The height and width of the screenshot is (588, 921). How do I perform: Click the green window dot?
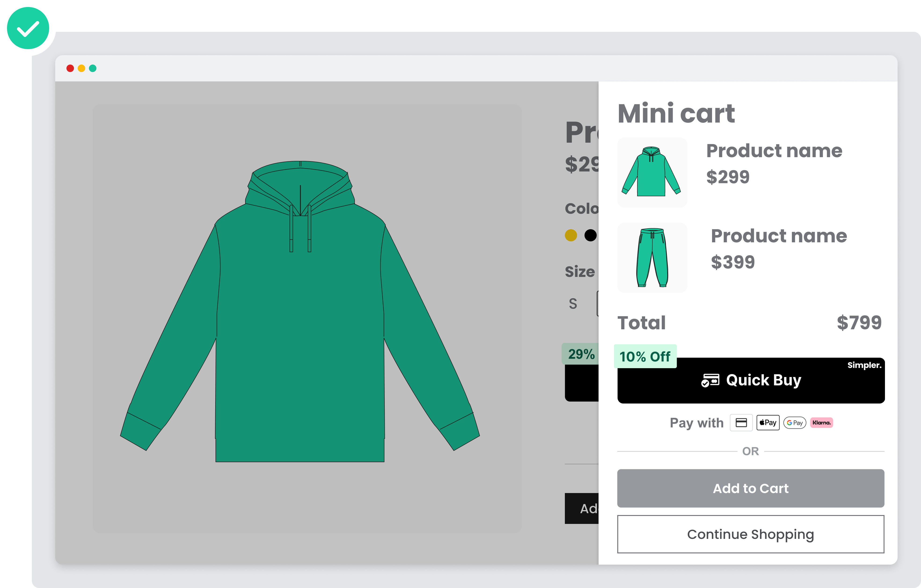[93, 69]
